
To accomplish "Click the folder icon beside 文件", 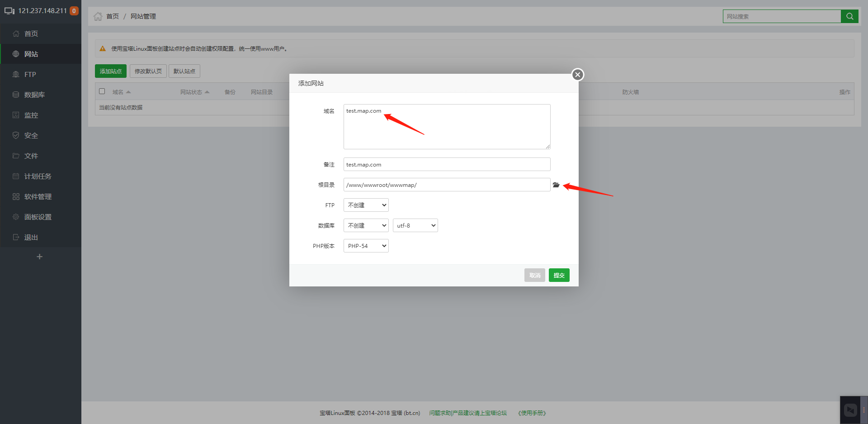I will 16,156.
